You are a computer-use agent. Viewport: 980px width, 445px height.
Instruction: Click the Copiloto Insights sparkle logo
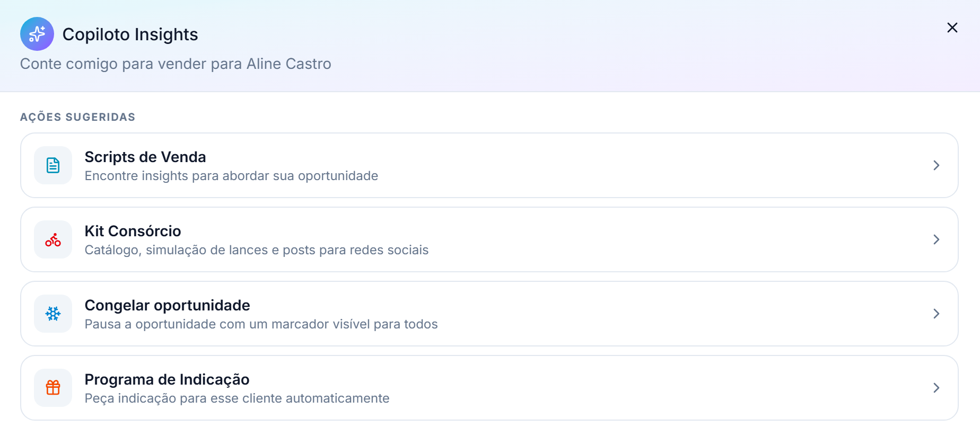(x=37, y=34)
